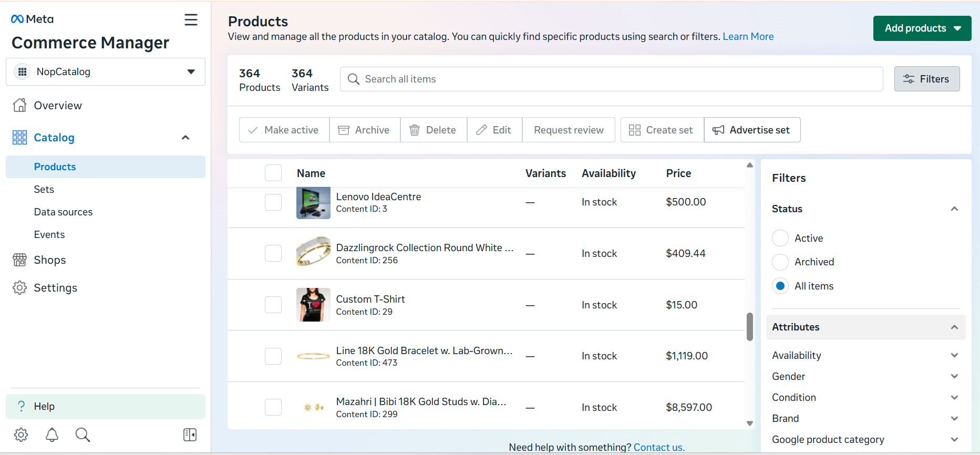Open Data sources under Catalog

click(63, 212)
